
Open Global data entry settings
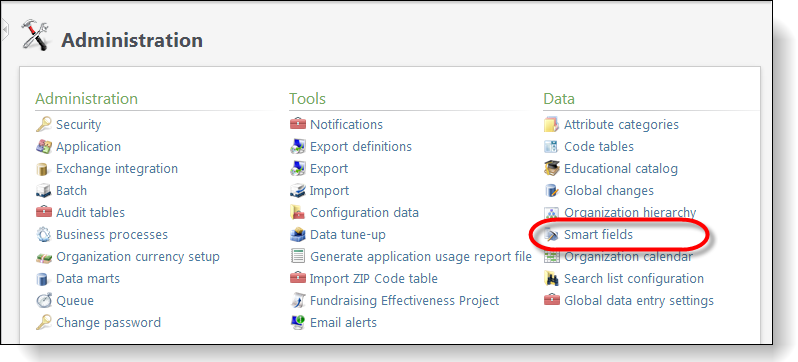click(639, 300)
